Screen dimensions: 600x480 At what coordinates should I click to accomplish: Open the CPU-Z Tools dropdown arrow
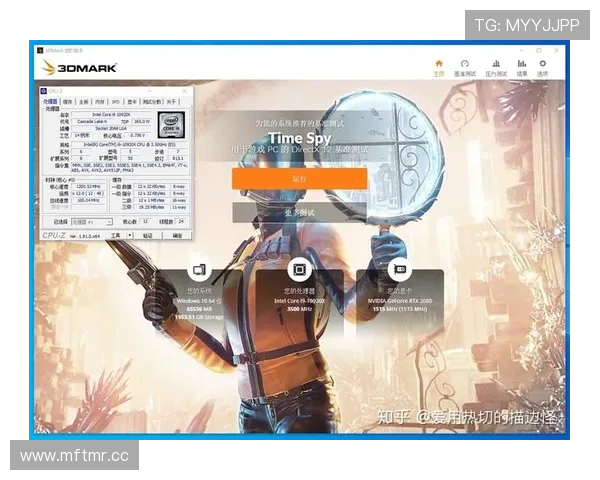click(130, 235)
